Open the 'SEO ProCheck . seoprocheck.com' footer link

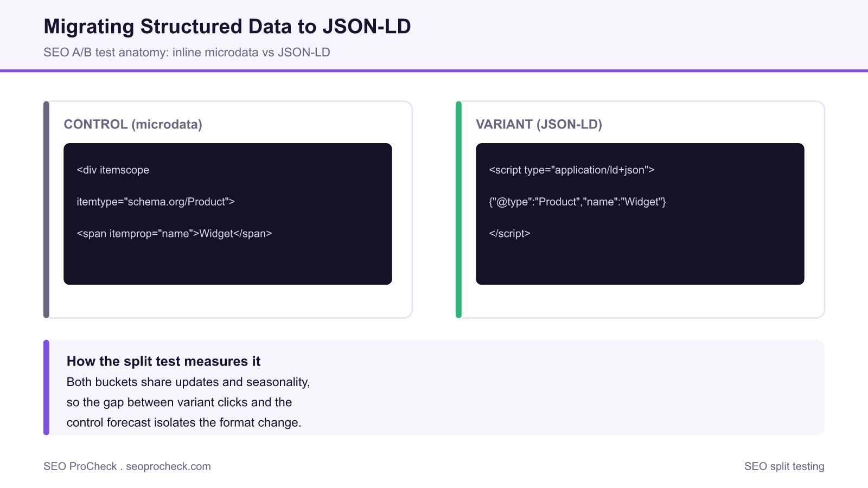click(x=127, y=466)
